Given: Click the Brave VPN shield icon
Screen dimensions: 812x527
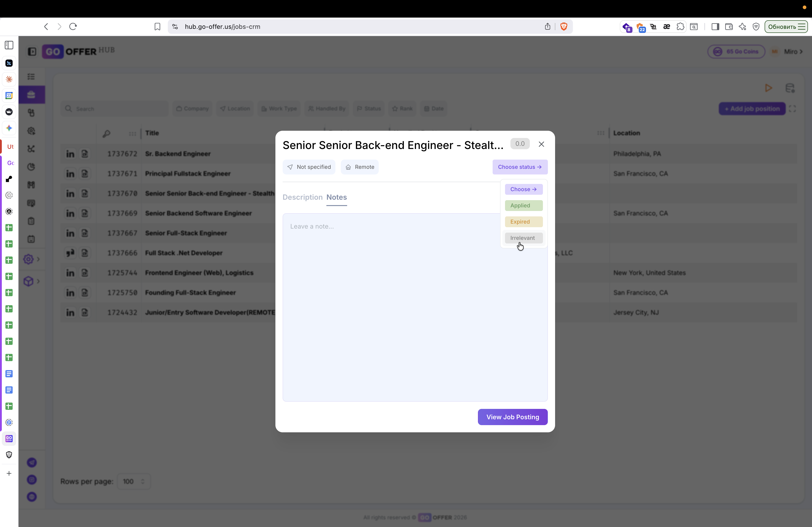Looking at the screenshot, I should pos(756,27).
